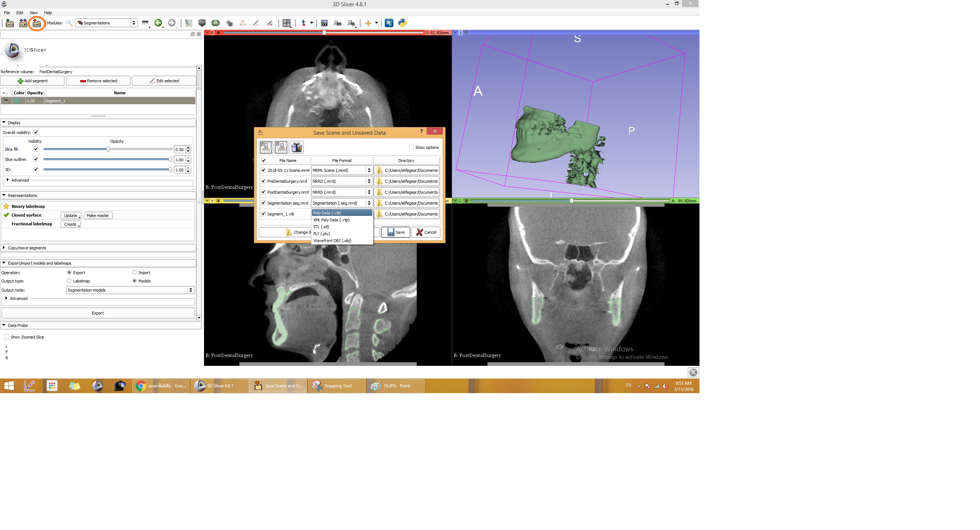
Task: Open the Volumes module cube icon
Action: (x=202, y=23)
